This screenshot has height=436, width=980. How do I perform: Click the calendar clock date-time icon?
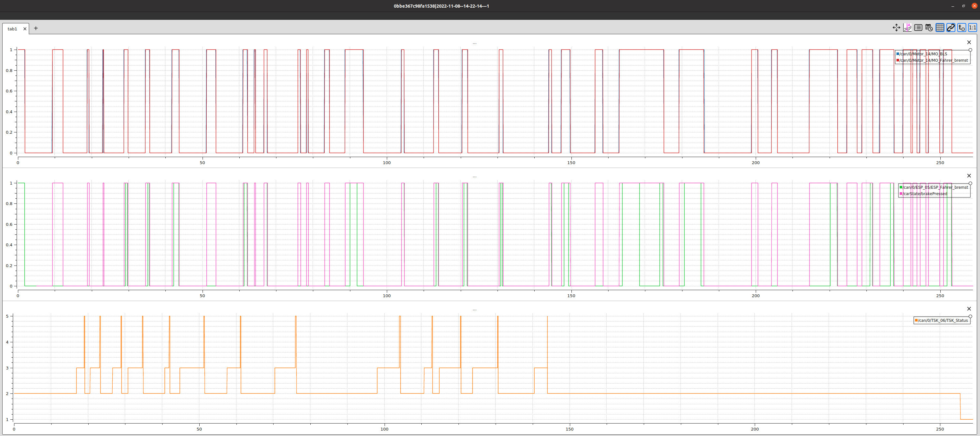pyautogui.click(x=929, y=28)
